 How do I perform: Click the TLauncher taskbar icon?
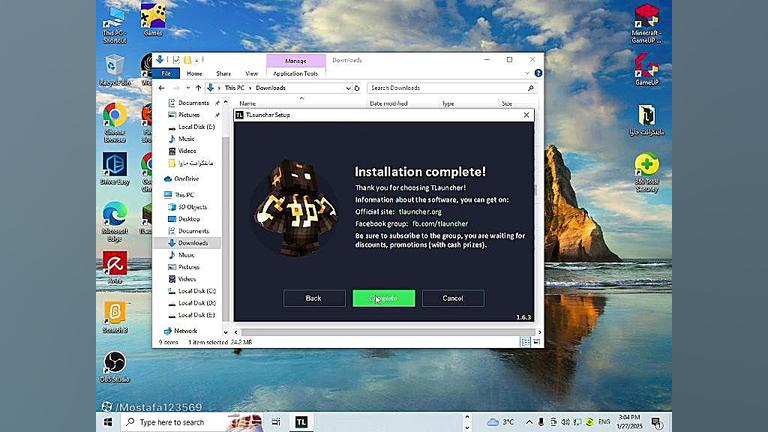coord(301,422)
